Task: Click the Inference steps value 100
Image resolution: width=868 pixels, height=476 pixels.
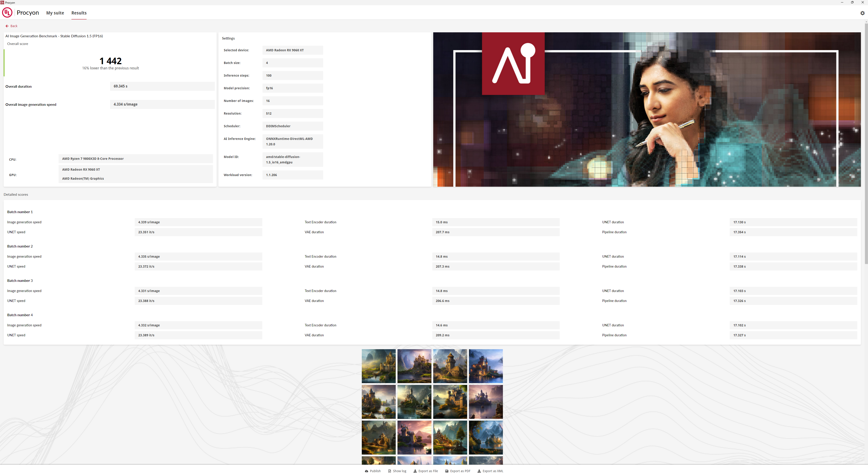Action: pos(293,75)
